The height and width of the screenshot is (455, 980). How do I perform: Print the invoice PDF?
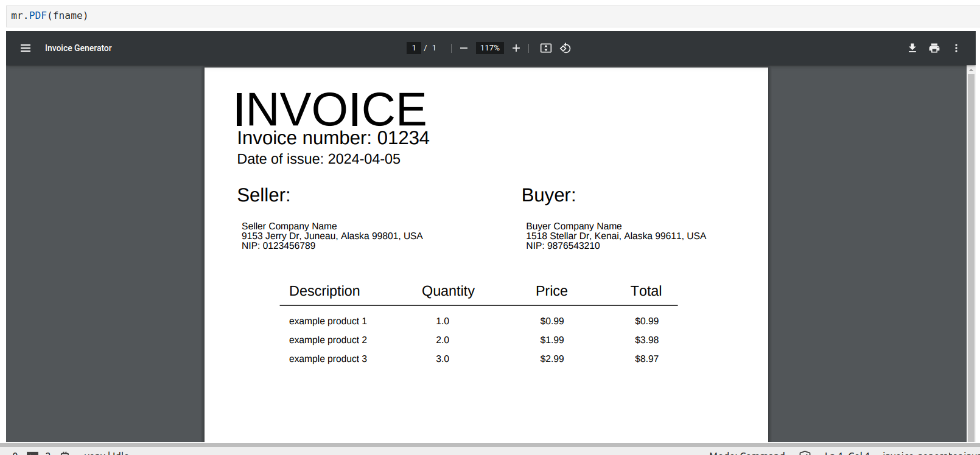pos(934,48)
